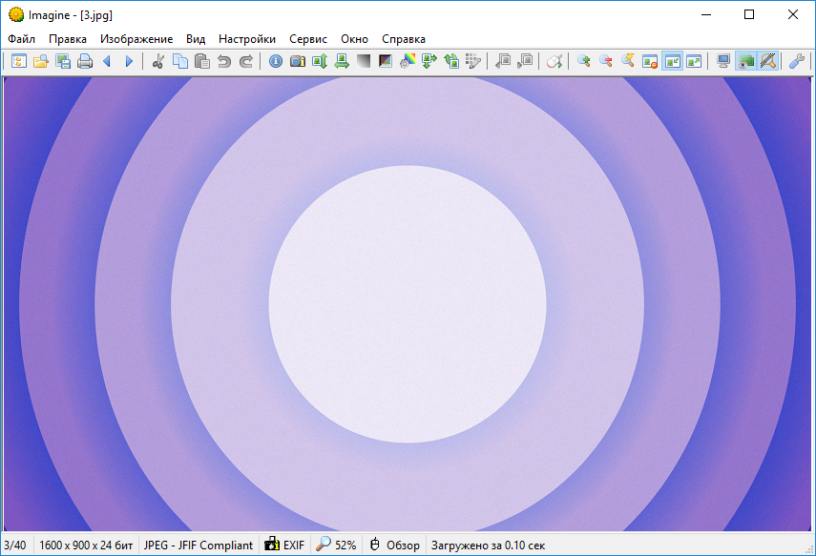Click the undo arrow icon
Image resolution: width=816 pixels, height=556 pixels.
(x=224, y=62)
